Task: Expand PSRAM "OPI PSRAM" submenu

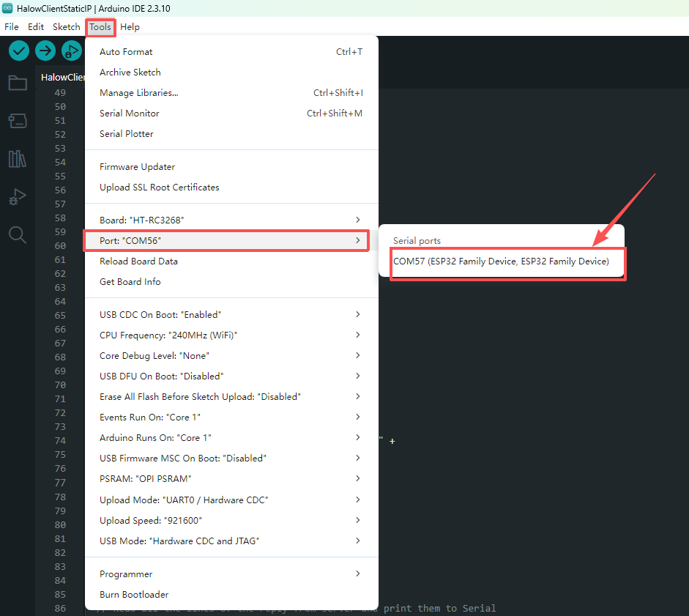Action: (x=231, y=479)
